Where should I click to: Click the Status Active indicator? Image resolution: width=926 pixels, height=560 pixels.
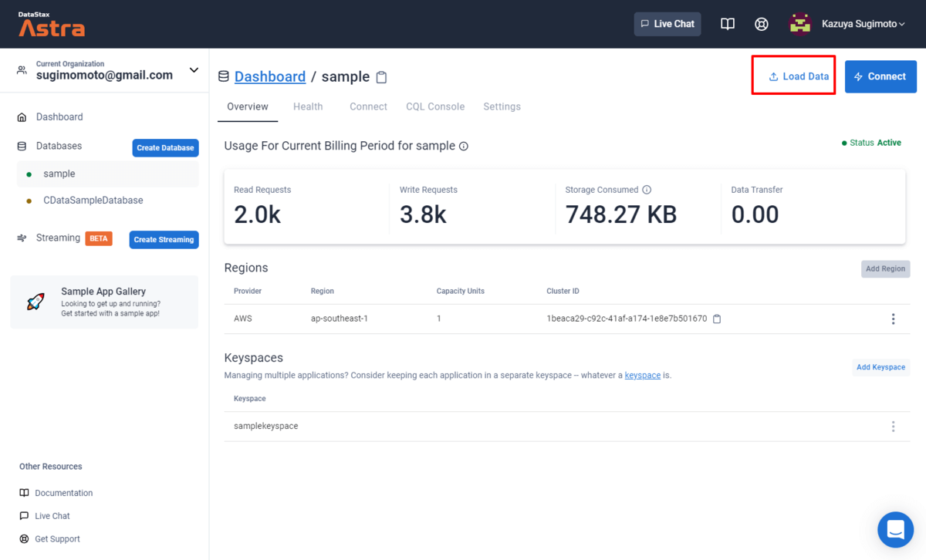871,143
